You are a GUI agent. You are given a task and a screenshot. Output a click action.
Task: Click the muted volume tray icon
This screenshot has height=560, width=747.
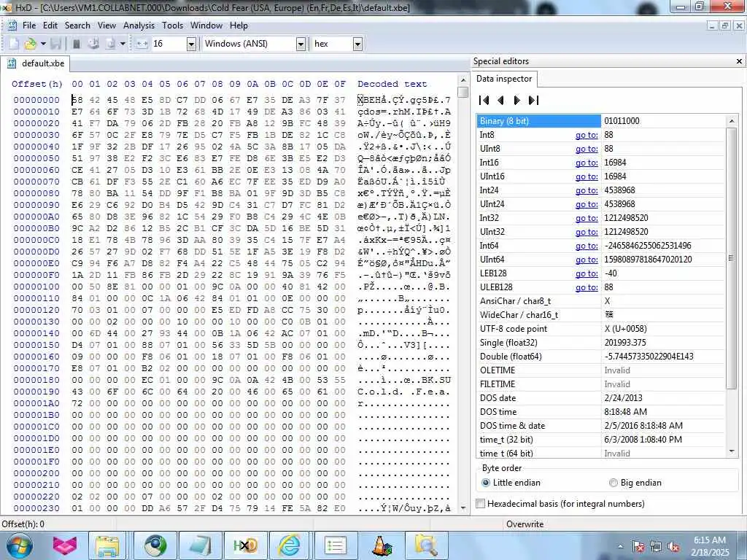click(x=673, y=547)
